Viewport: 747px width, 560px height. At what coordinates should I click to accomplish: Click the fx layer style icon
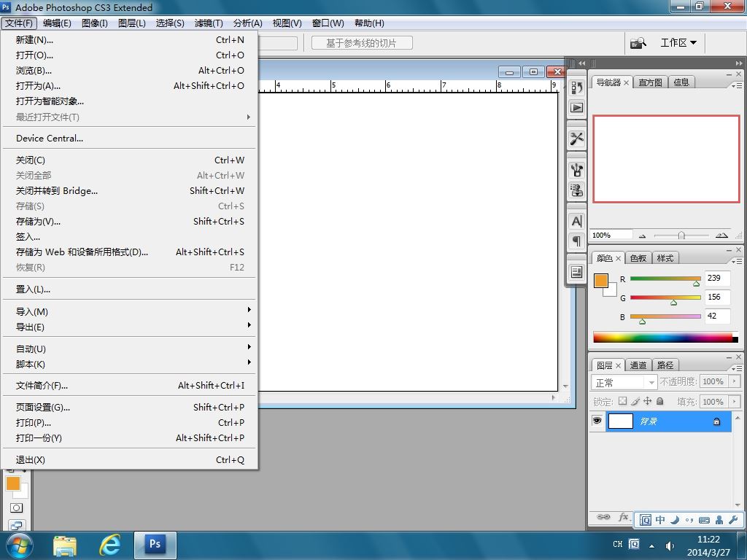point(623,517)
